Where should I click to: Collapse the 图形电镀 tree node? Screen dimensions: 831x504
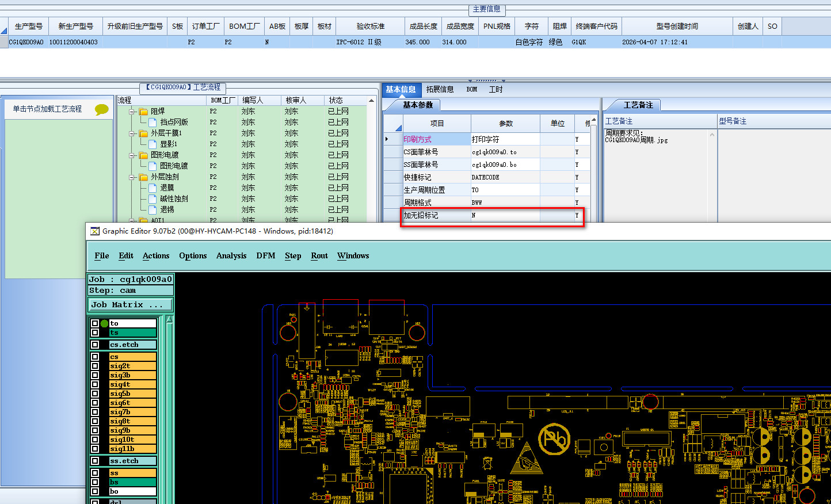[132, 155]
